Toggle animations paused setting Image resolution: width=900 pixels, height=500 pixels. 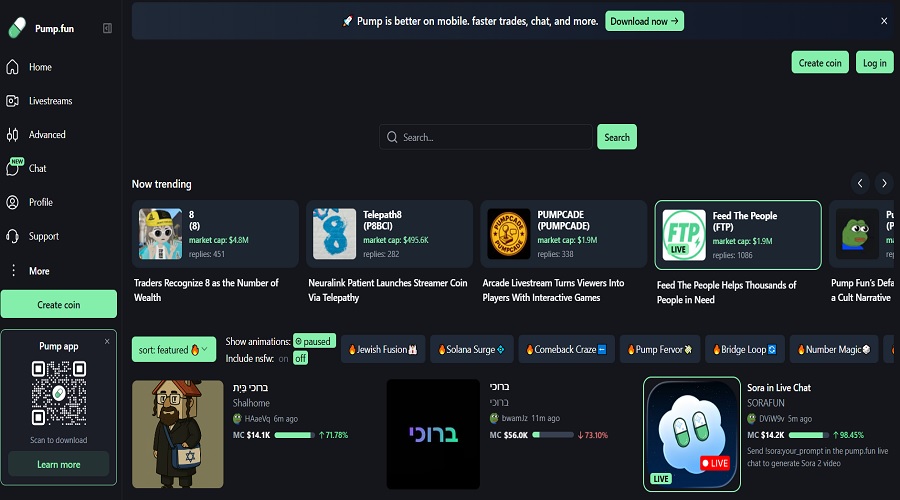[x=313, y=341]
